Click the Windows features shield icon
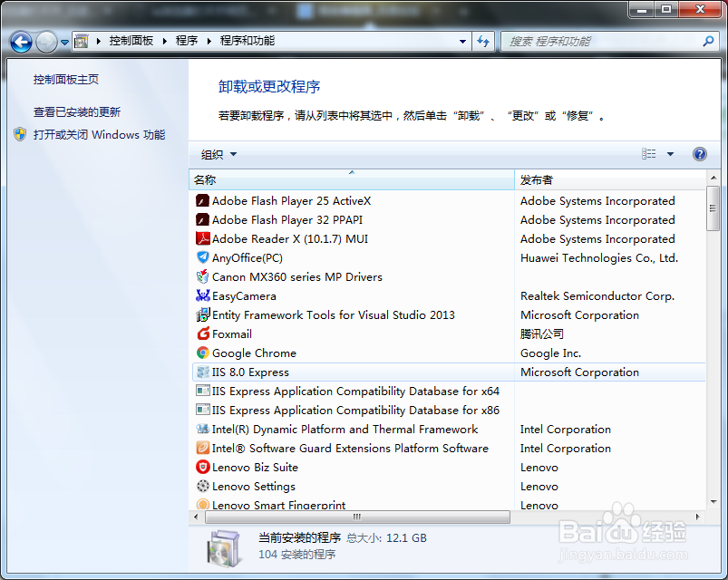The width and height of the screenshot is (728, 580). pyautogui.click(x=20, y=134)
